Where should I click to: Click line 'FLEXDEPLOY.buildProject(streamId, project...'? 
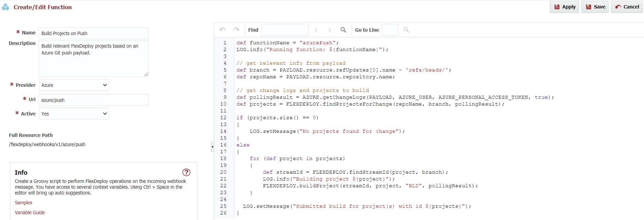point(370,186)
